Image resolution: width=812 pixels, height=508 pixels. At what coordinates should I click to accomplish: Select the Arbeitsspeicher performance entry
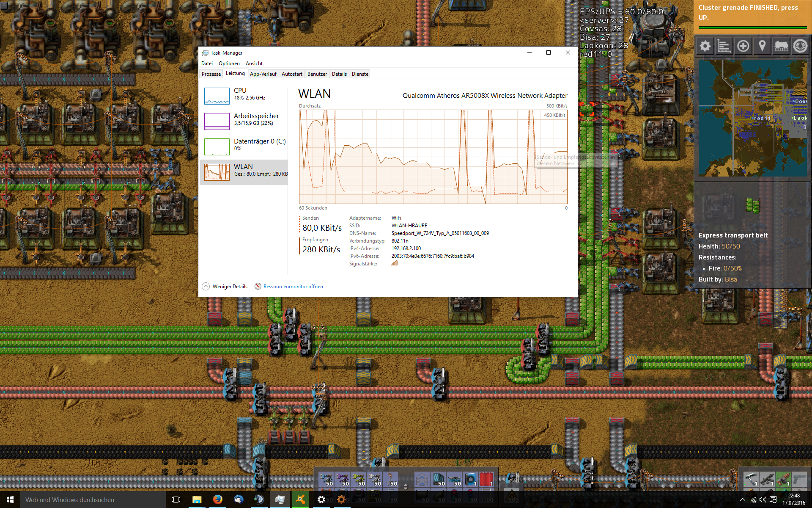(244, 121)
